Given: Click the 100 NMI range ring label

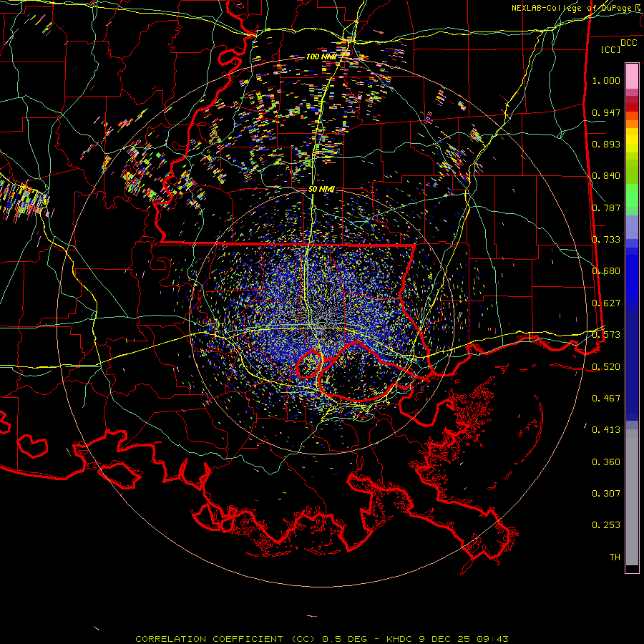Looking at the screenshot, I should coord(321,57).
